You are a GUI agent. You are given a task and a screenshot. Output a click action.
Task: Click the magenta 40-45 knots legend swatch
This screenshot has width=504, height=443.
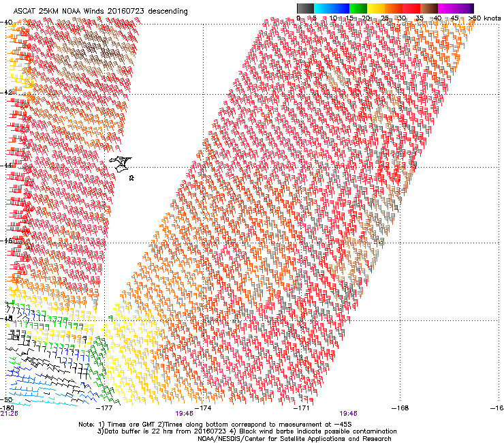[x=447, y=8]
